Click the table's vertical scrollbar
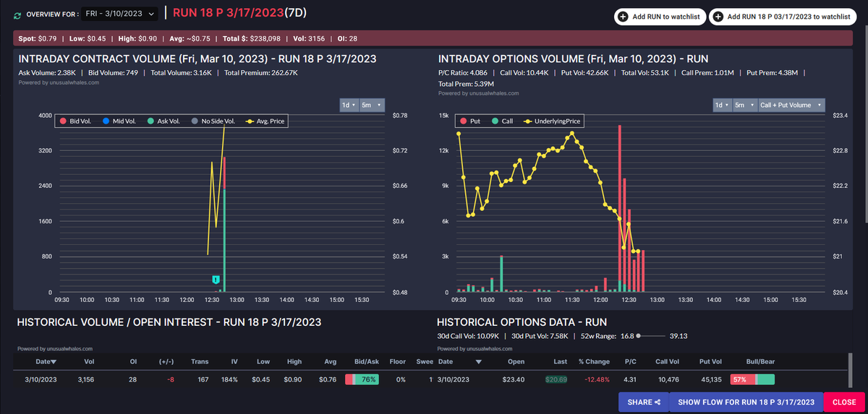 click(x=850, y=371)
